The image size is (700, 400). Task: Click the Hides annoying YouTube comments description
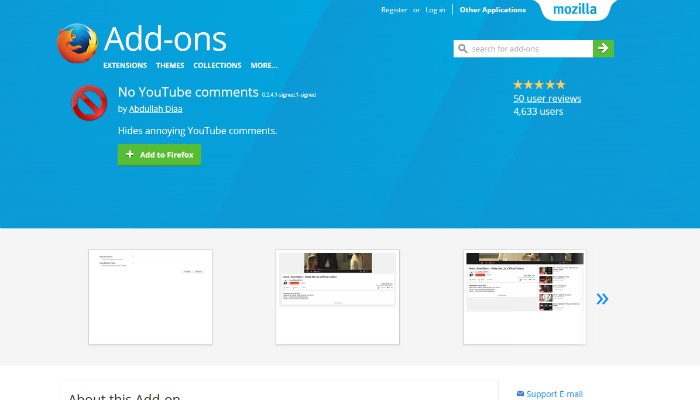point(198,131)
